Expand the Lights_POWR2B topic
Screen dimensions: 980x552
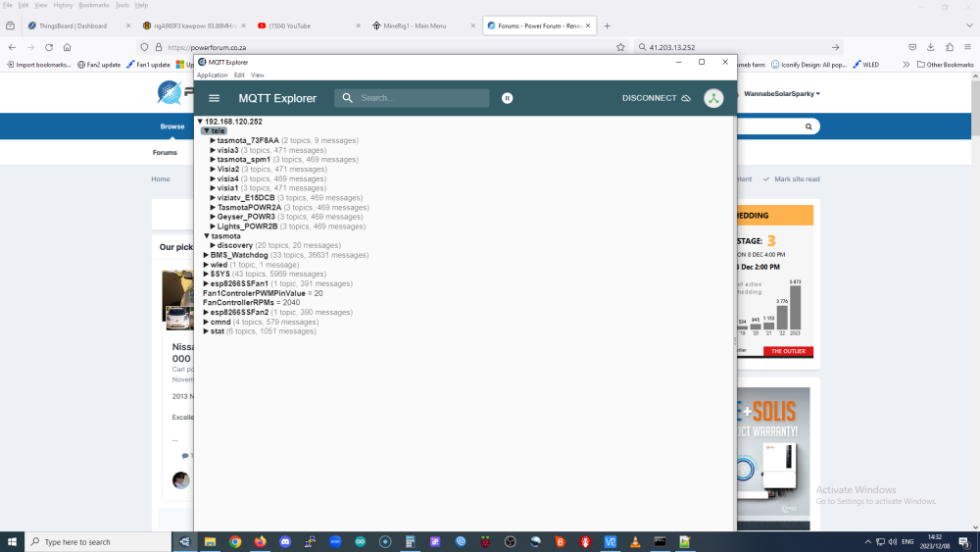point(213,226)
